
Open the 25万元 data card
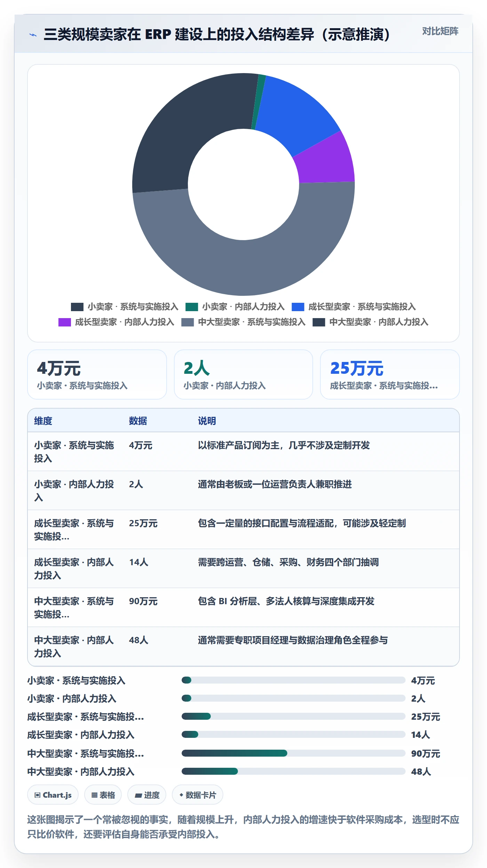390,374
